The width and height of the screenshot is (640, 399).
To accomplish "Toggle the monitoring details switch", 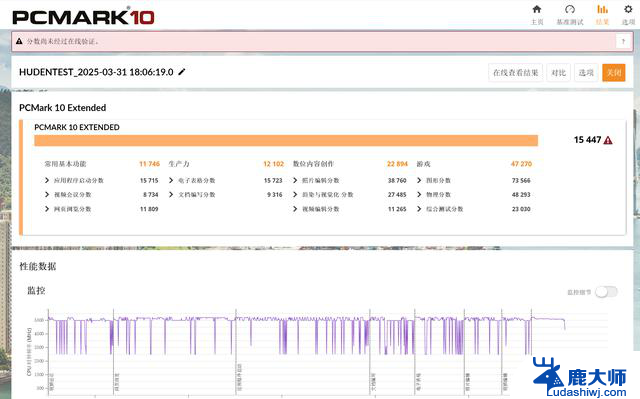I will (606, 292).
